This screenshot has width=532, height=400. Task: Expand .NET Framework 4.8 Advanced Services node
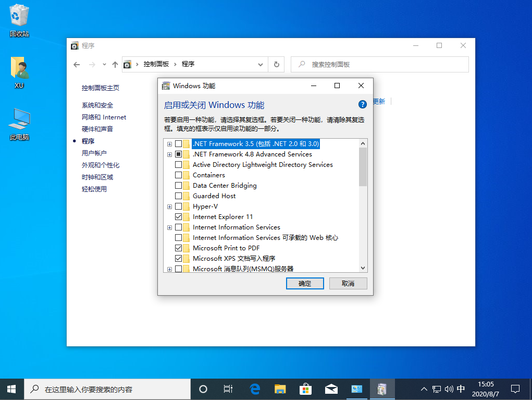[x=170, y=154]
